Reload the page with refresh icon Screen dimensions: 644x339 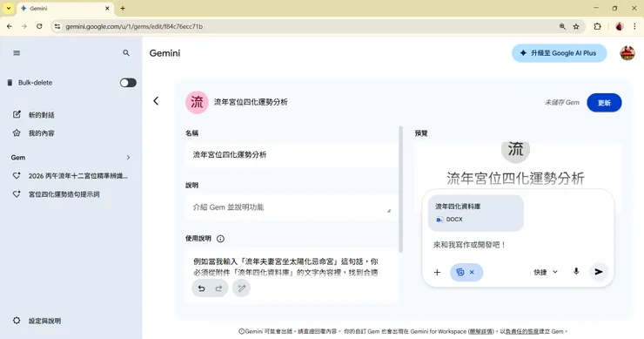pos(39,26)
